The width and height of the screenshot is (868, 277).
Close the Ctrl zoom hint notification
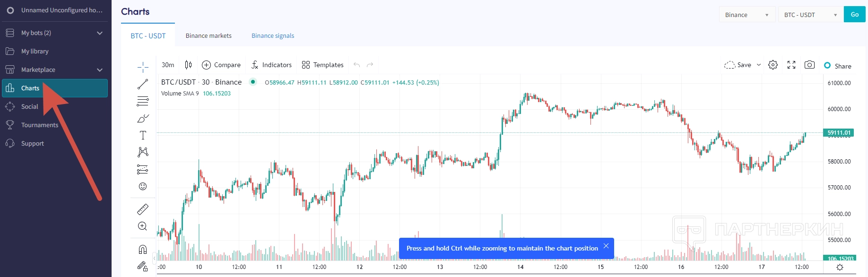(x=606, y=246)
